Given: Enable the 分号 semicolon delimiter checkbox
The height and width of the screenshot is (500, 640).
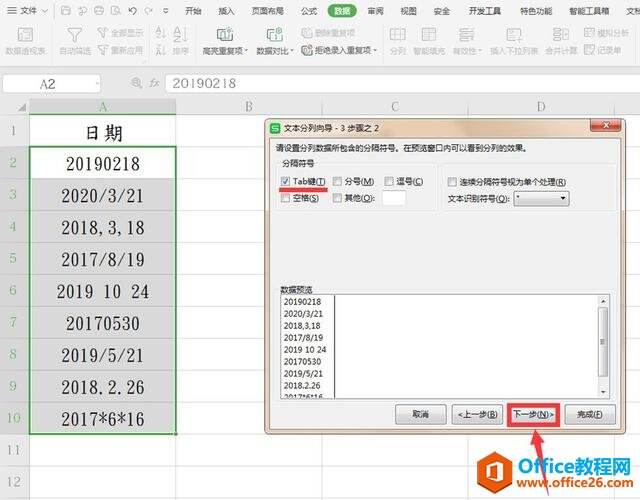Looking at the screenshot, I should point(337,182).
